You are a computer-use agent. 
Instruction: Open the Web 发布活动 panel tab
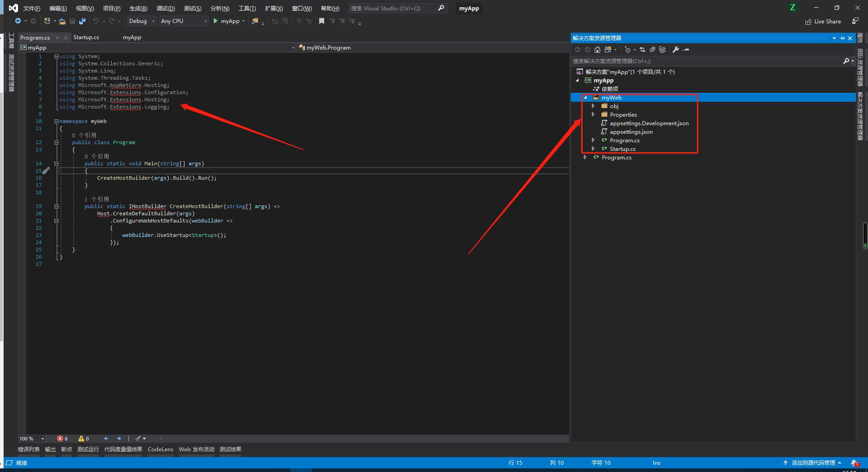197,449
